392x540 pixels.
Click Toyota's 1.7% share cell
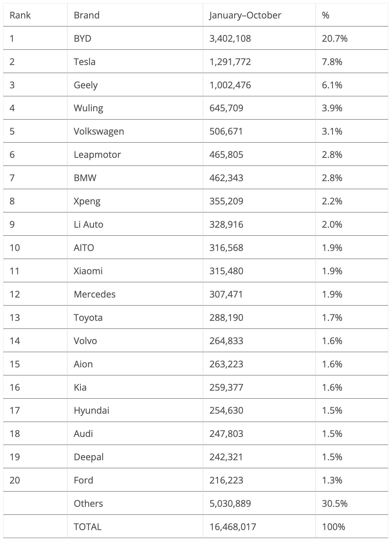[332, 317]
